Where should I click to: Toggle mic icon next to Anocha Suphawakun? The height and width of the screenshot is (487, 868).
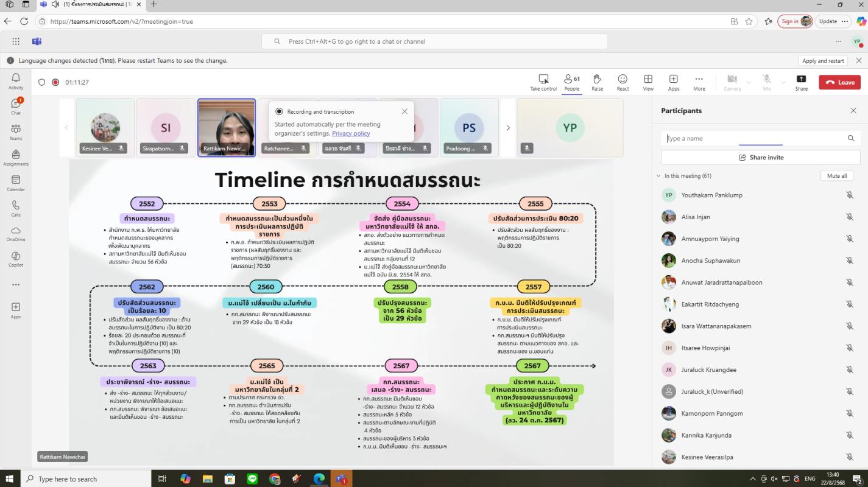tap(849, 261)
